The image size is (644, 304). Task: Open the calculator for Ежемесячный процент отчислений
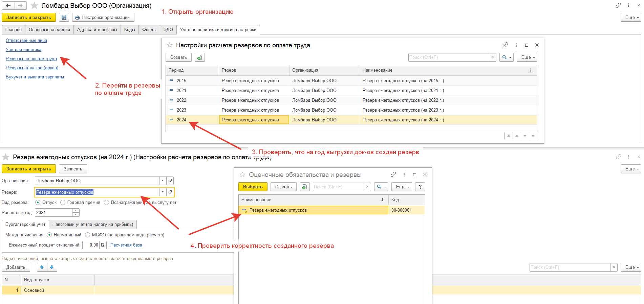(x=103, y=245)
